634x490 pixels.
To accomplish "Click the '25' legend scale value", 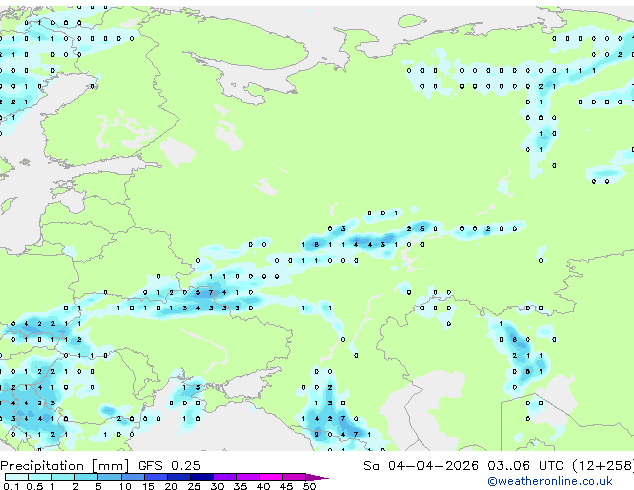I will point(194,486).
